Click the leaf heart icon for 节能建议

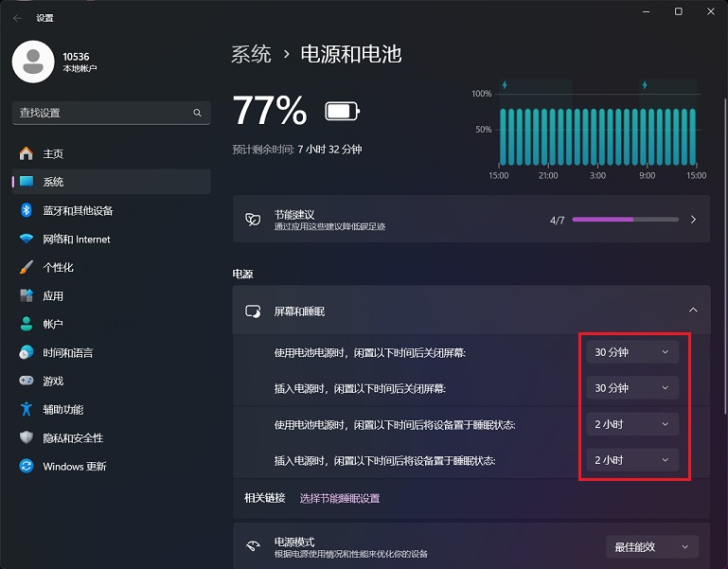[253, 220]
